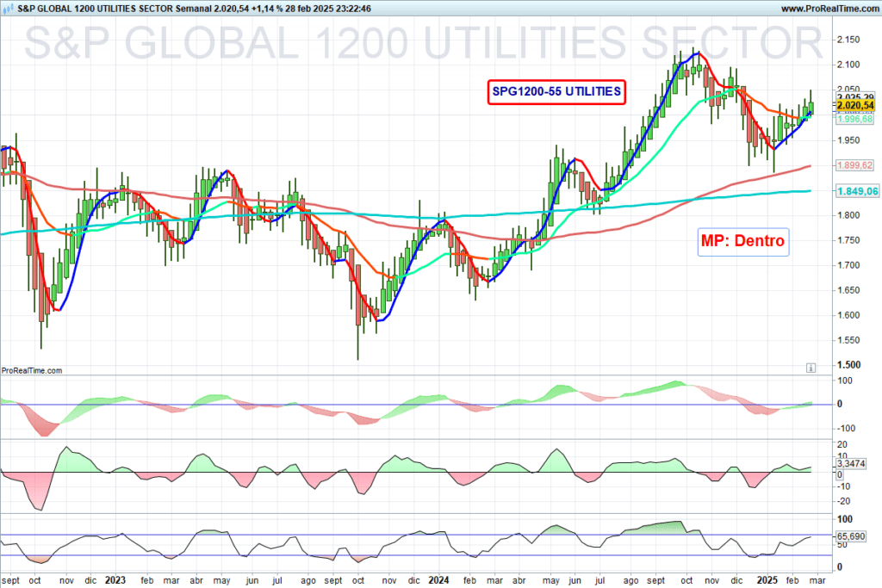Viewport: 882px width, 588px height.
Task: Click the -100 label on first indicator axis
Action: (x=846, y=429)
